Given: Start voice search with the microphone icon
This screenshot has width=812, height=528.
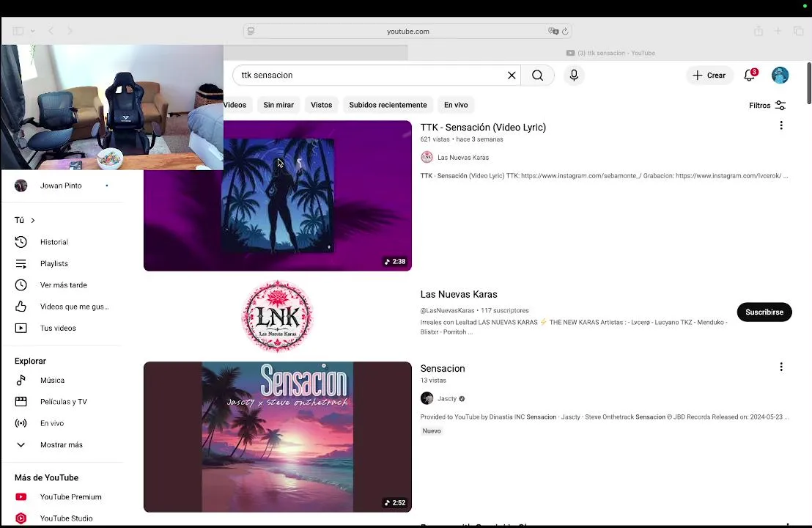Looking at the screenshot, I should (574, 75).
